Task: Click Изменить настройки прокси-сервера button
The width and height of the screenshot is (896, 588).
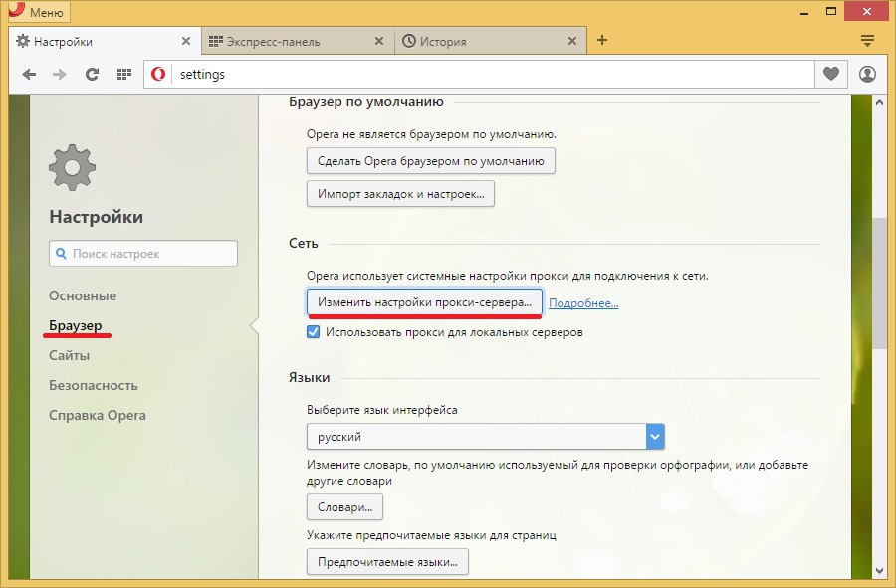Action: [x=424, y=302]
